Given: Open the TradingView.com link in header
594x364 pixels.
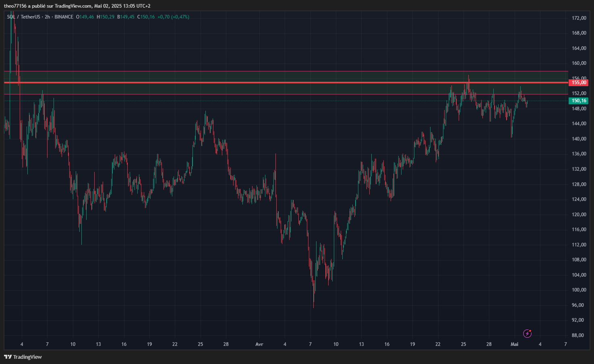Looking at the screenshot, I should [73, 6].
